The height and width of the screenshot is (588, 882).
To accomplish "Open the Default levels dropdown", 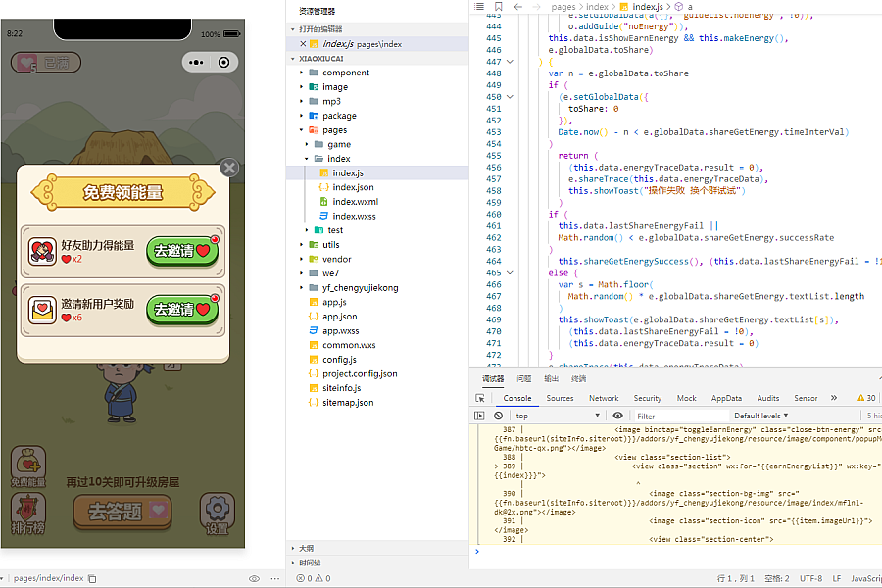I will click(760, 416).
